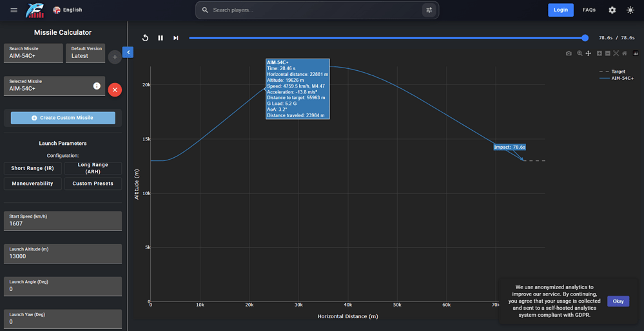Restart the simulation playback
The width and height of the screenshot is (644, 331).
pyautogui.click(x=145, y=38)
